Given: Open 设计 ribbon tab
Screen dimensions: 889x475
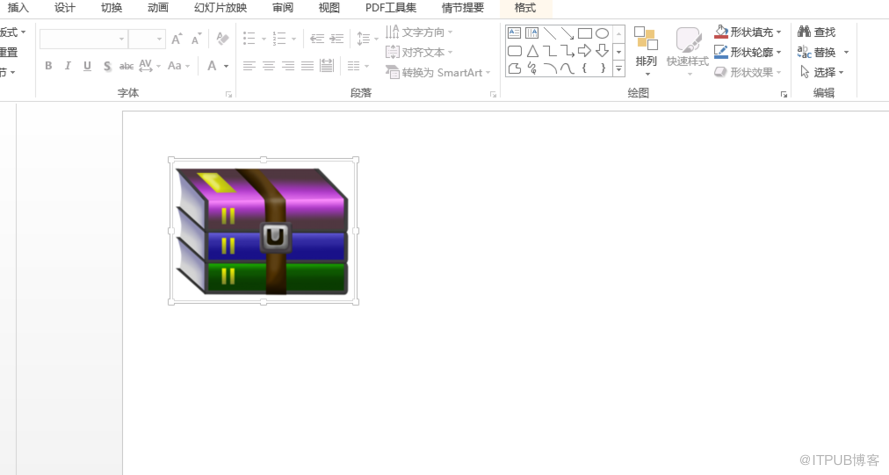Looking at the screenshot, I should click(x=65, y=8).
